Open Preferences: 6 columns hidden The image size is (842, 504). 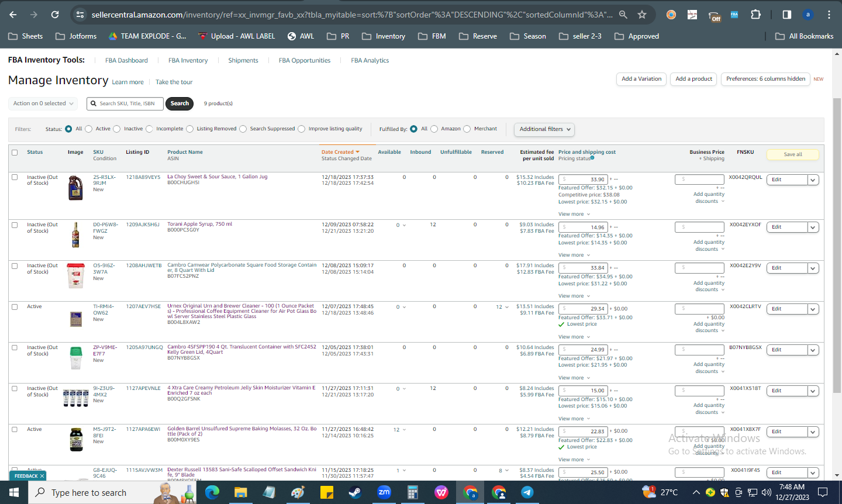click(x=765, y=79)
